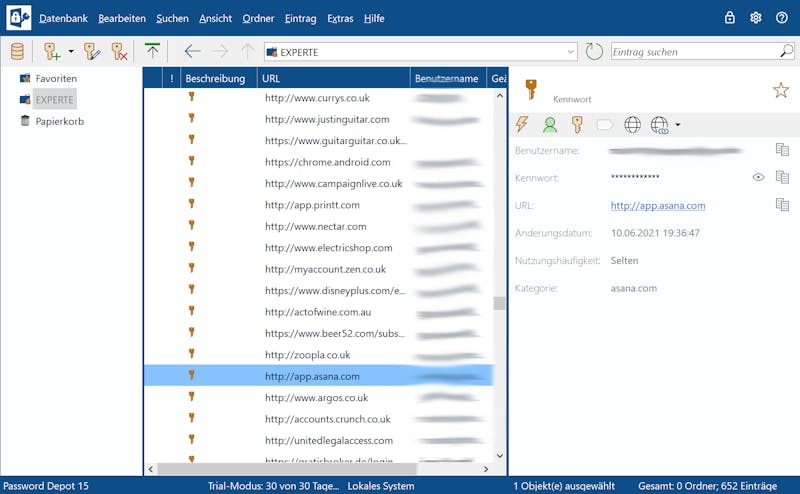The height and width of the screenshot is (494, 800).
Task: Open settings via the gear icon
Action: click(x=756, y=18)
